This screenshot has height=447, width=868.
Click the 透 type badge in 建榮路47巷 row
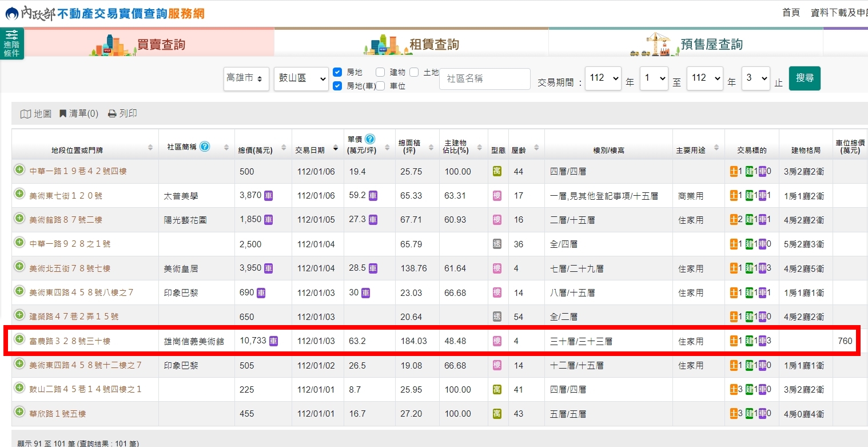pyautogui.click(x=497, y=317)
